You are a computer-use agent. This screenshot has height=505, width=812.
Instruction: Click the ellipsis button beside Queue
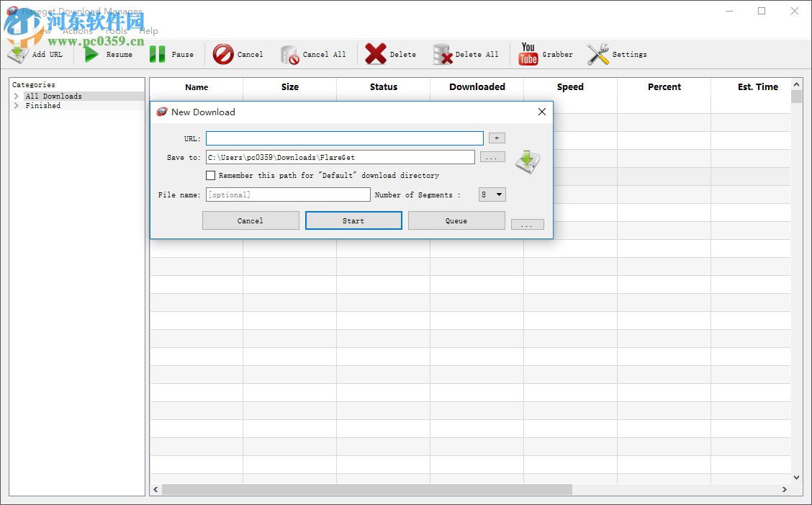(527, 225)
